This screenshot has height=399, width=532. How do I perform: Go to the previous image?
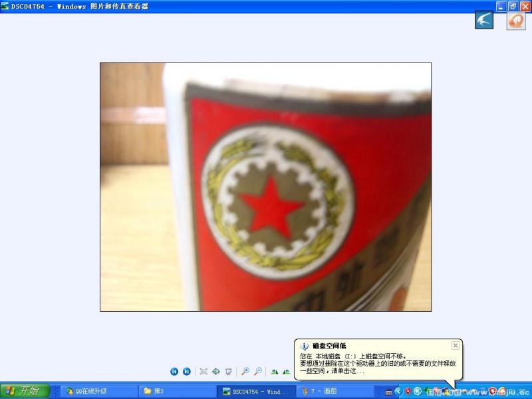[174, 372]
